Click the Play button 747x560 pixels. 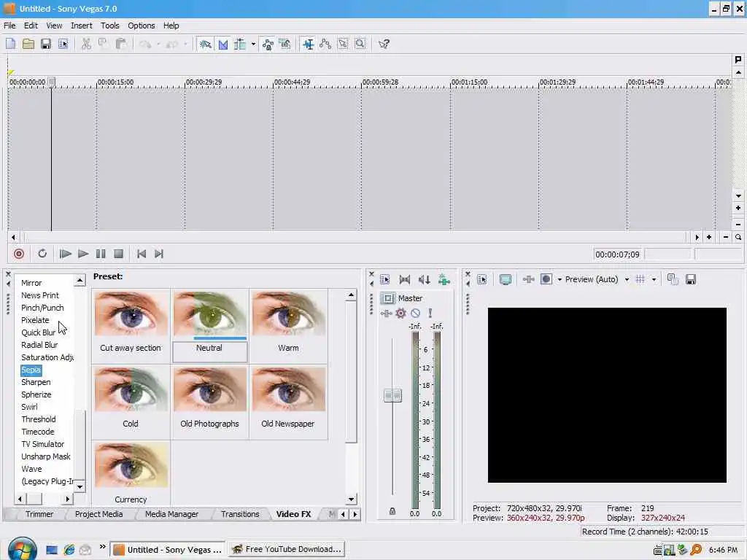(83, 254)
